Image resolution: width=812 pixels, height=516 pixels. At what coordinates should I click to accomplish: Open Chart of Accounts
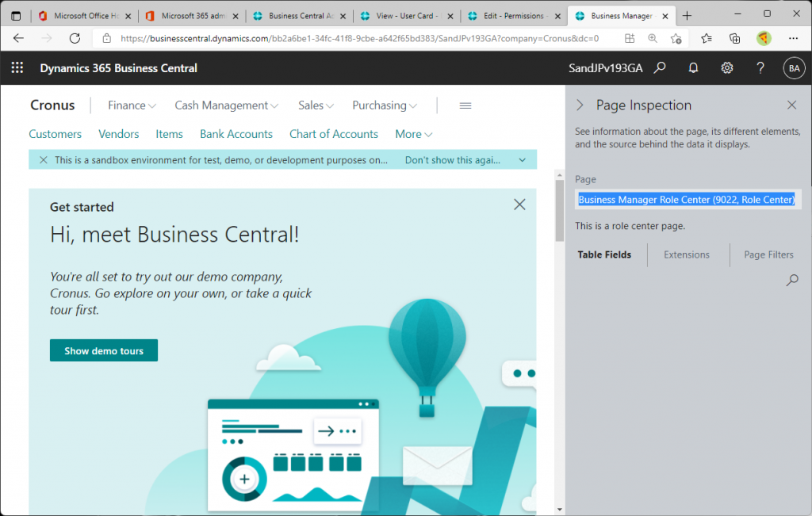[334, 134]
